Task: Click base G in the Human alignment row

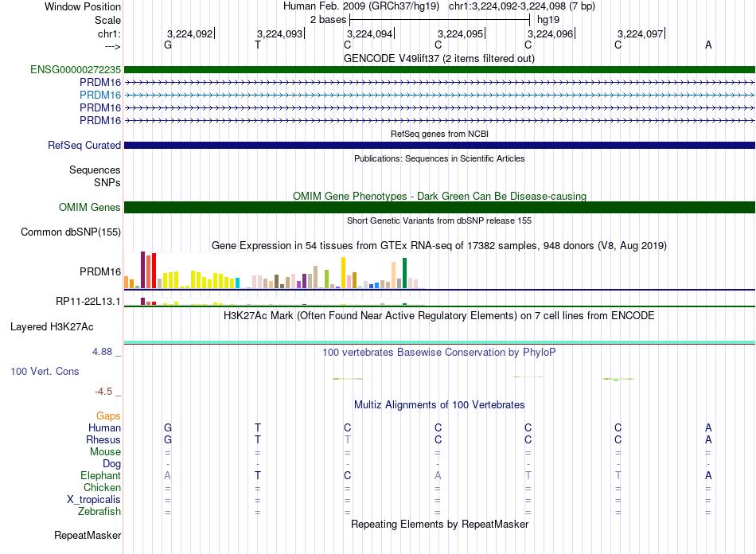Action: [x=168, y=427]
